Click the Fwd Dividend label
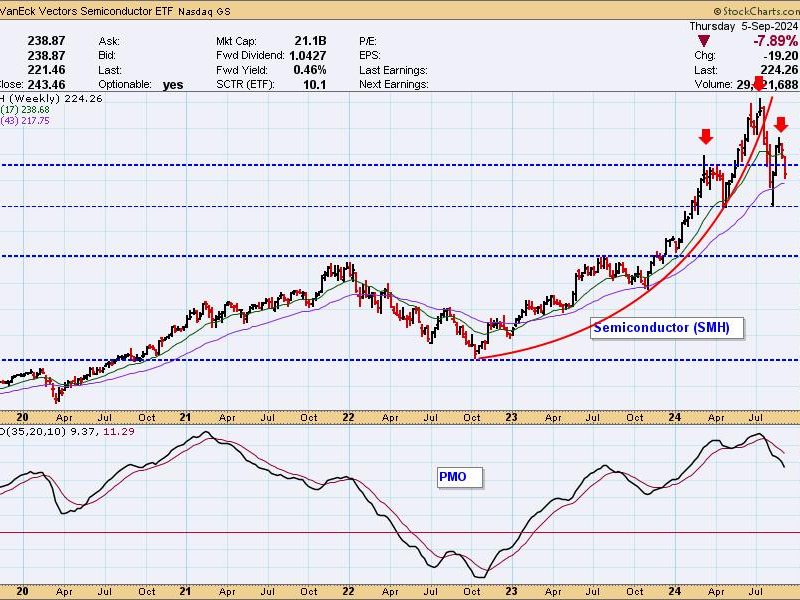 click(250, 55)
